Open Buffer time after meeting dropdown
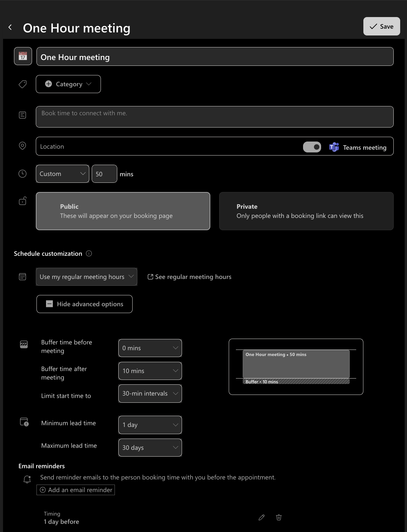 [150, 371]
